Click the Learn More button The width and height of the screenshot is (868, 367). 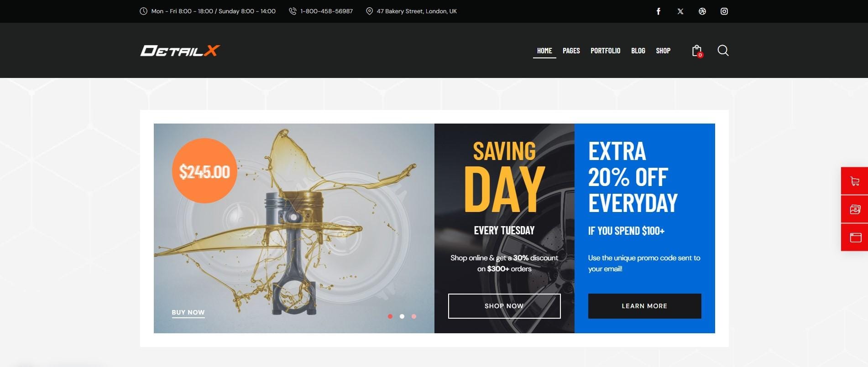[x=644, y=306]
